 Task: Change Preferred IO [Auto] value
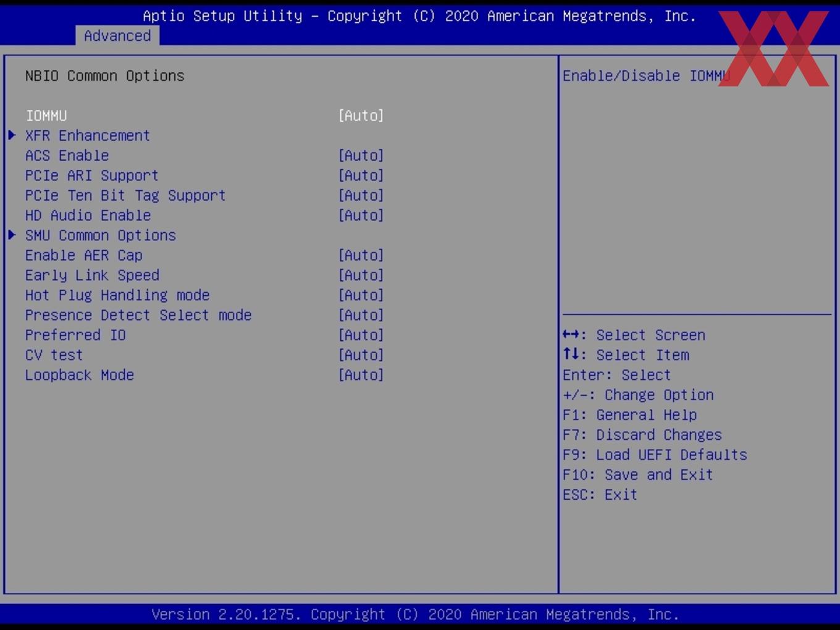361,335
